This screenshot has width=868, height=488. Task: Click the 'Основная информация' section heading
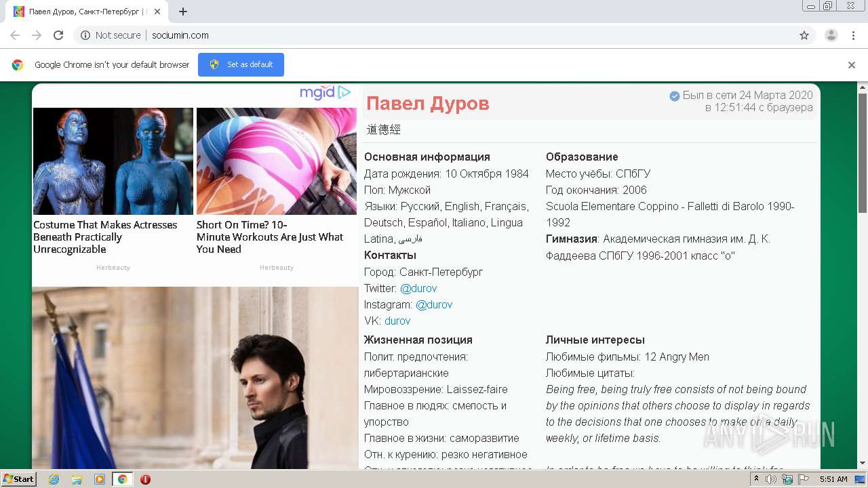pos(427,157)
